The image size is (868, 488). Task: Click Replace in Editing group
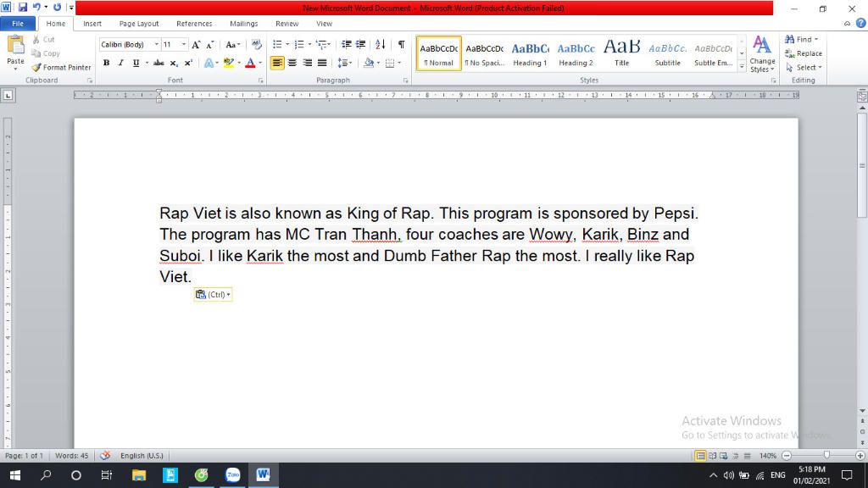(x=804, y=53)
